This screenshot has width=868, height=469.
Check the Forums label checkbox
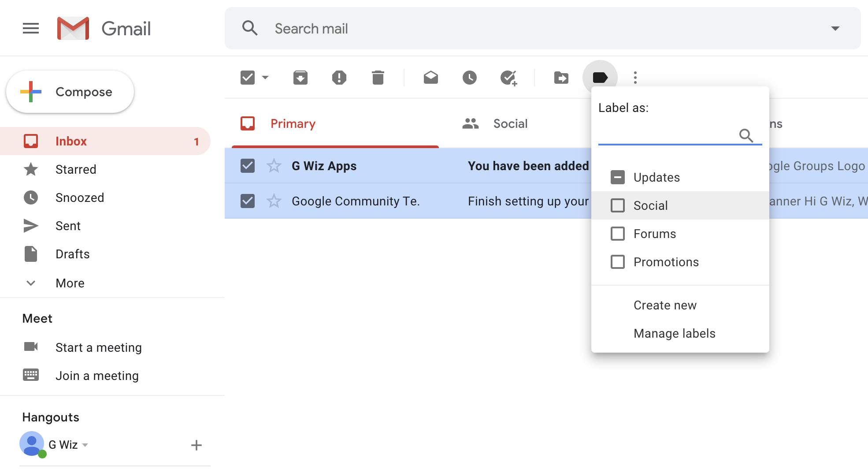[618, 234]
